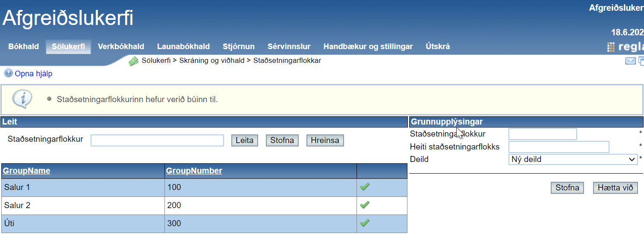Click the regla logo
This screenshot has height=246, width=644.
pyautogui.click(x=625, y=47)
